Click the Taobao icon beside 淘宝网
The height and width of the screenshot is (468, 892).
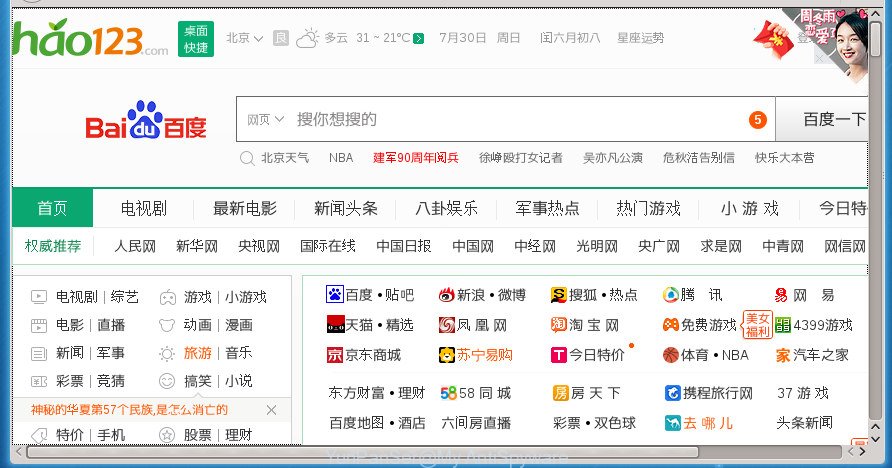pyautogui.click(x=559, y=325)
